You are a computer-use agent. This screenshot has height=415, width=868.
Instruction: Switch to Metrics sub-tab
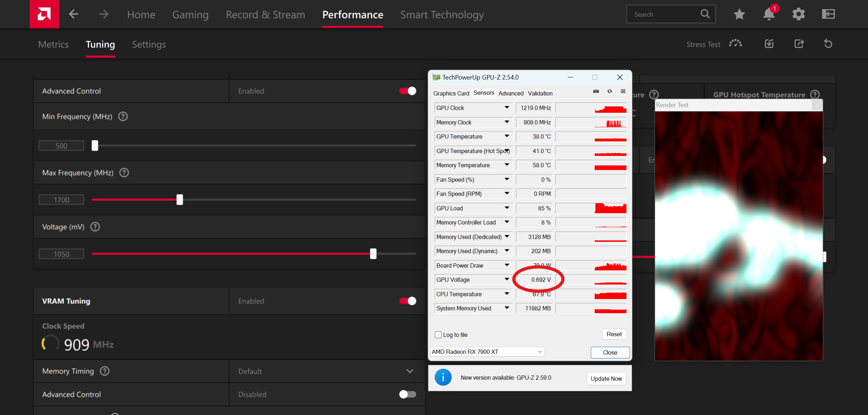pos(53,44)
